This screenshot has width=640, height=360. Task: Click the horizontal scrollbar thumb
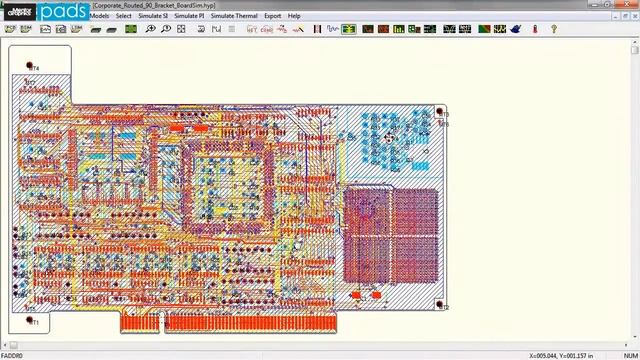click(13, 345)
